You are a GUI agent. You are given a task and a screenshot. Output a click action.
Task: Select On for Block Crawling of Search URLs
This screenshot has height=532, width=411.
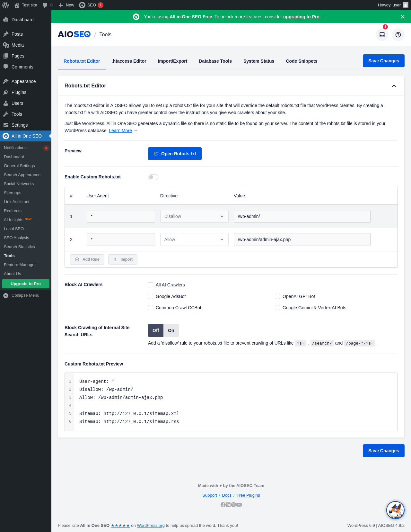click(x=171, y=330)
